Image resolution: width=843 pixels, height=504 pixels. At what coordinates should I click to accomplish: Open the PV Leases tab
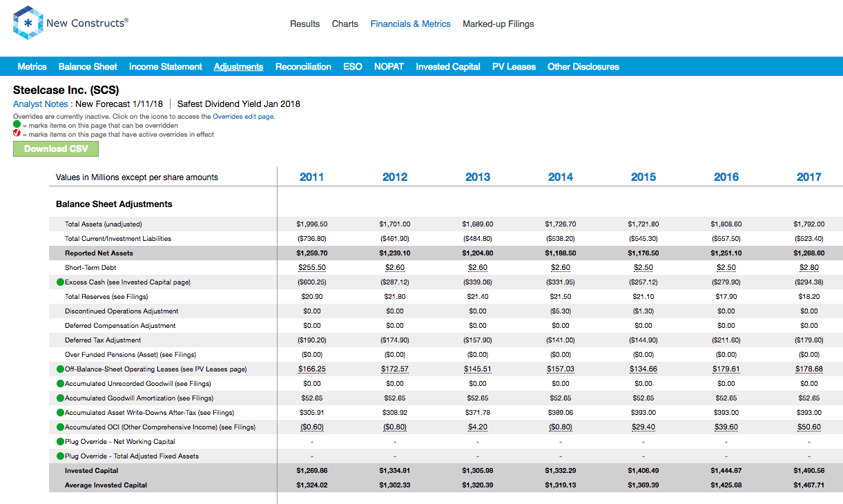[x=514, y=66]
